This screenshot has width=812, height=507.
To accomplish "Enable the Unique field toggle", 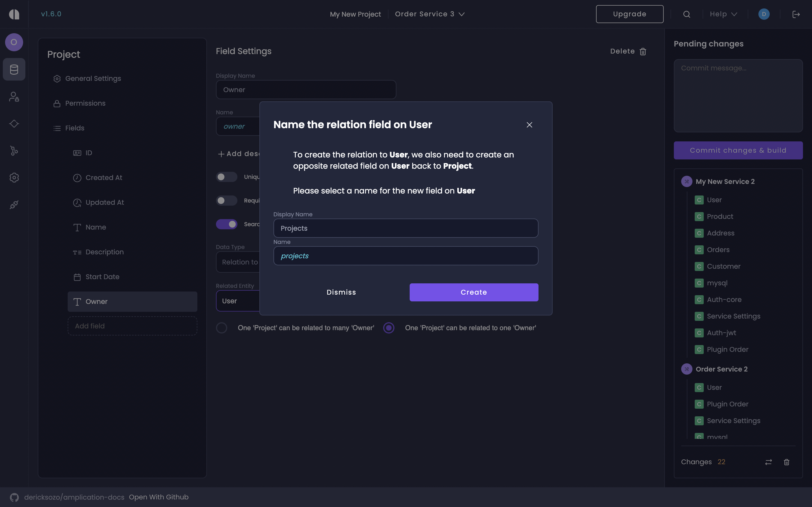I will pyautogui.click(x=226, y=177).
